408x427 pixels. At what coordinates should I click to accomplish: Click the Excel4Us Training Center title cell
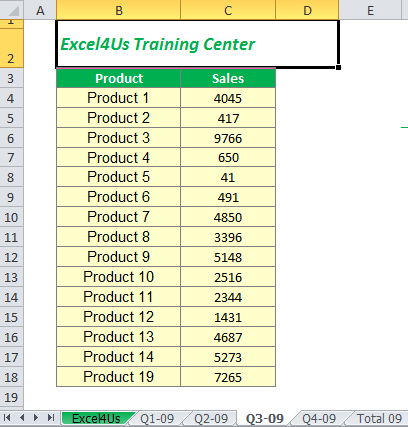198,44
